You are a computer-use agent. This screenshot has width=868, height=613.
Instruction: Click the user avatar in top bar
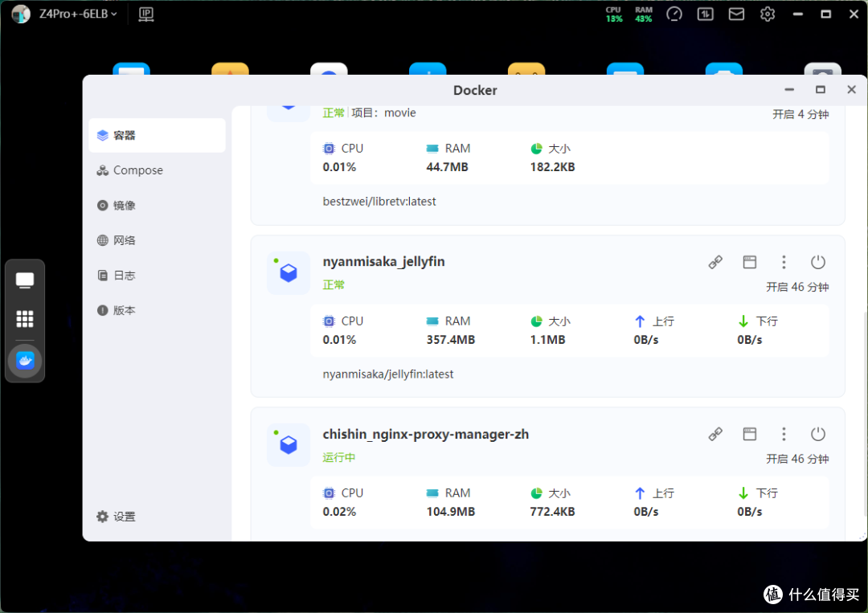tap(21, 14)
